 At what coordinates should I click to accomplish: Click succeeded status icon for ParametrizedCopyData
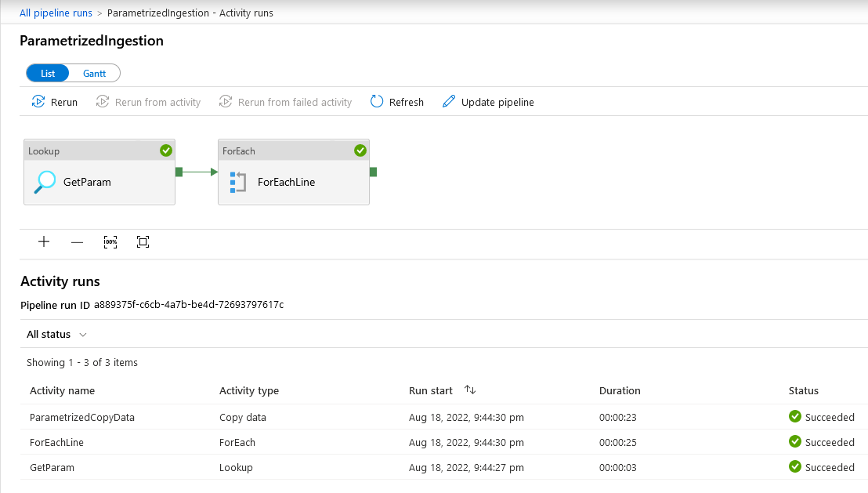(795, 416)
